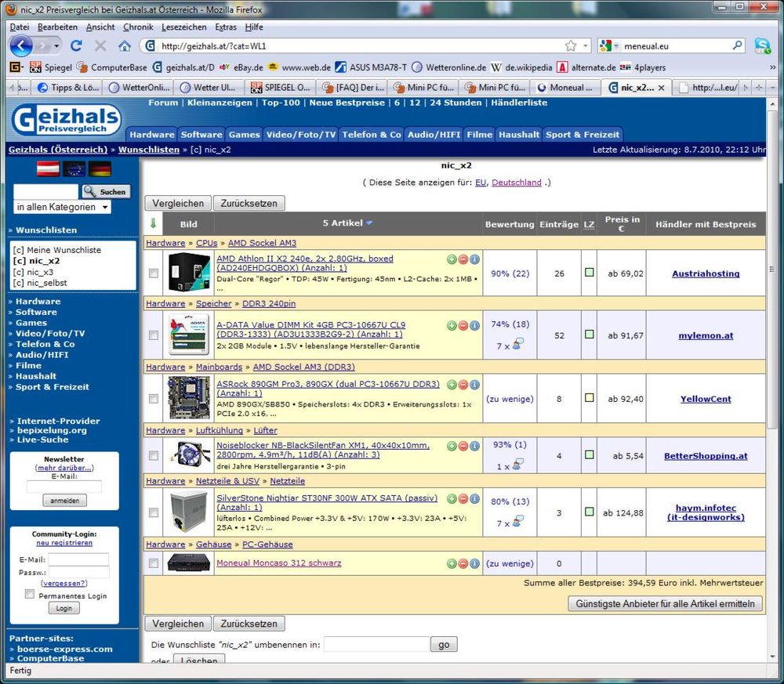Click red minus icon for SilverStone Nightjar
The image size is (784, 684).
point(463,498)
